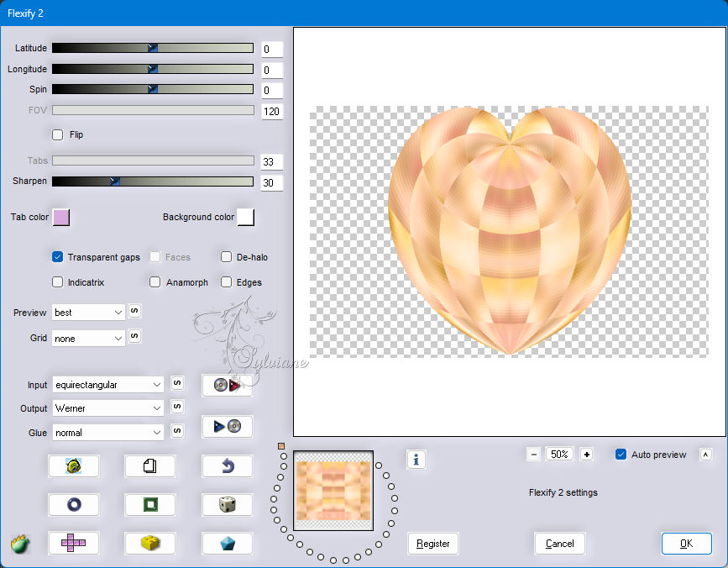Click the green square frame icon button
Image resolution: width=728 pixels, height=568 pixels.
coord(150,504)
